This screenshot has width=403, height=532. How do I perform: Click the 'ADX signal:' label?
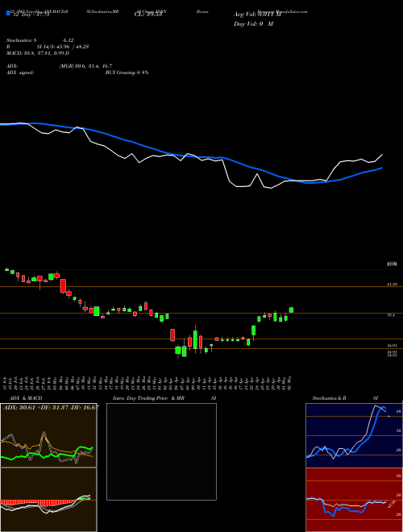[x=20, y=73]
